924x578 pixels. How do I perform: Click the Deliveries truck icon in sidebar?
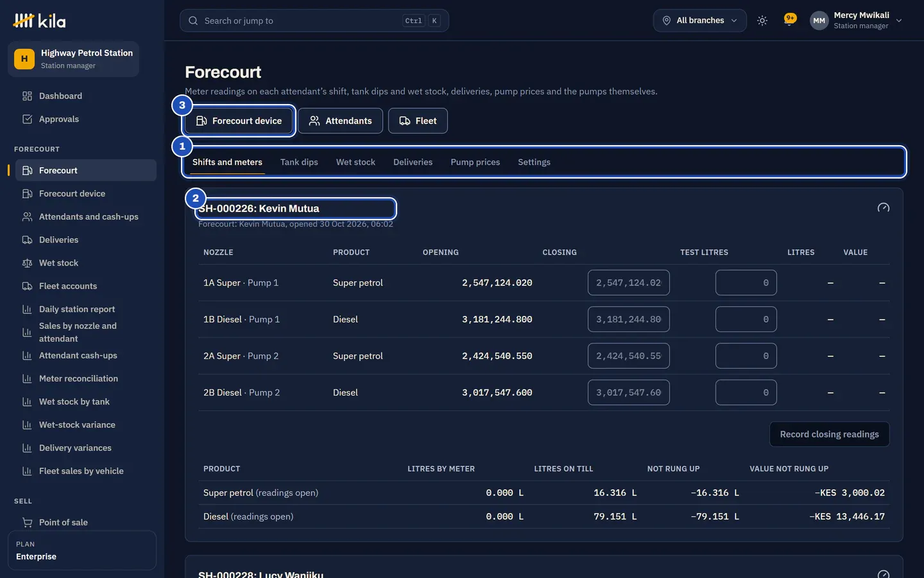[x=27, y=240]
